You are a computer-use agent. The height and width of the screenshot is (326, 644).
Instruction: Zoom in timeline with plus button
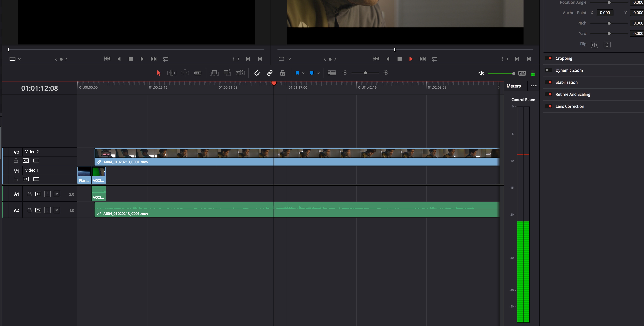pyautogui.click(x=386, y=73)
